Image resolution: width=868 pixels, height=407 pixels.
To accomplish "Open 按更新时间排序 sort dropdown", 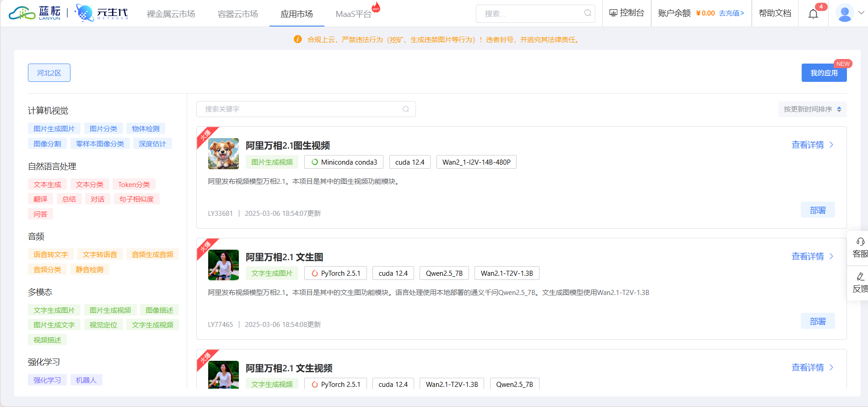I will [812, 109].
